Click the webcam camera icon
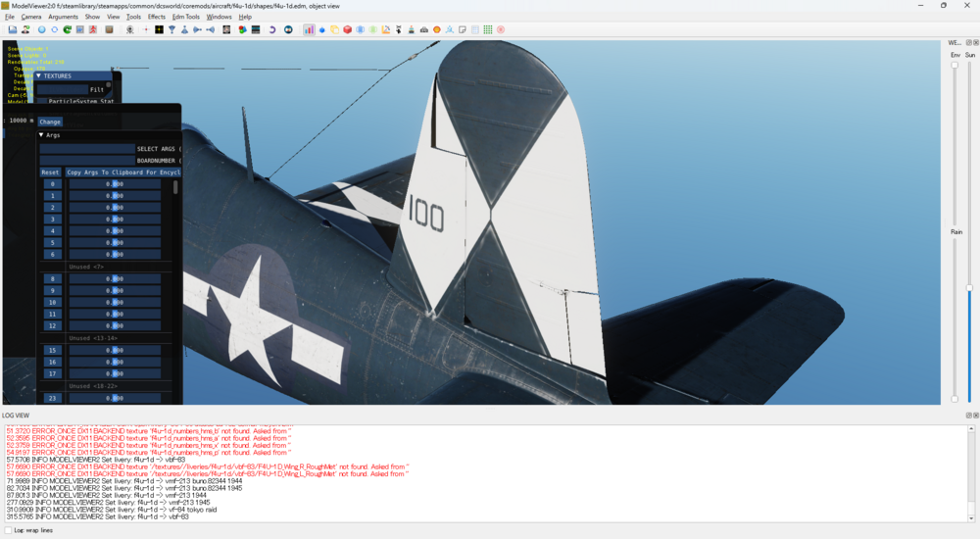Image resolution: width=980 pixels, height=539 pixels. tap(130, 29)
